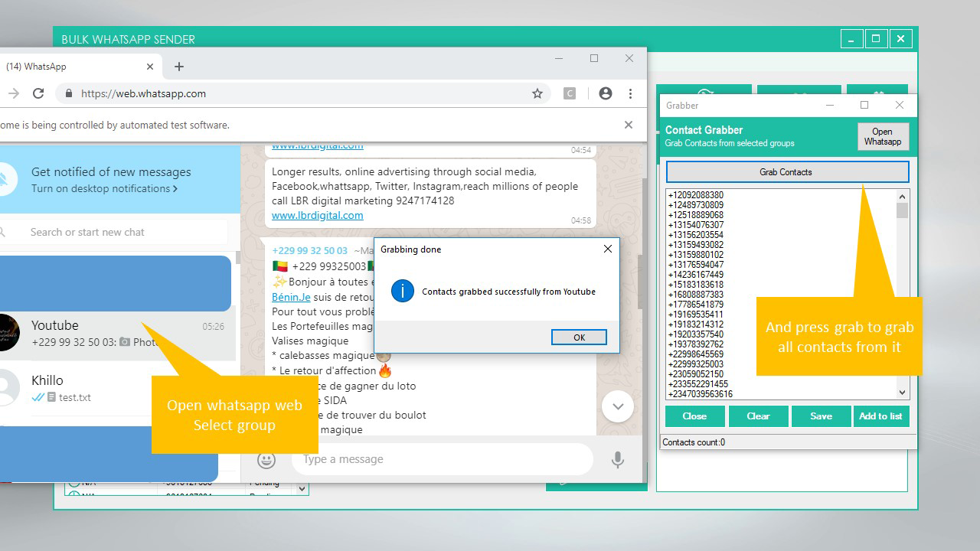The width and height of the screenshot is (980, 551).
Task: Open Chrome's three-dot menu
Action: (x=630, y=93)
